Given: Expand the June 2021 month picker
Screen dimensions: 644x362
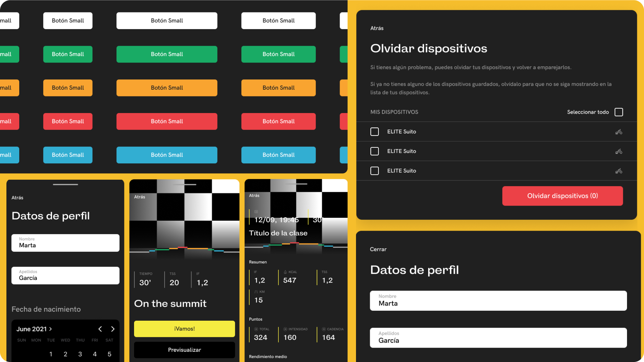Looking at the screenshot, I should (34, 329).
